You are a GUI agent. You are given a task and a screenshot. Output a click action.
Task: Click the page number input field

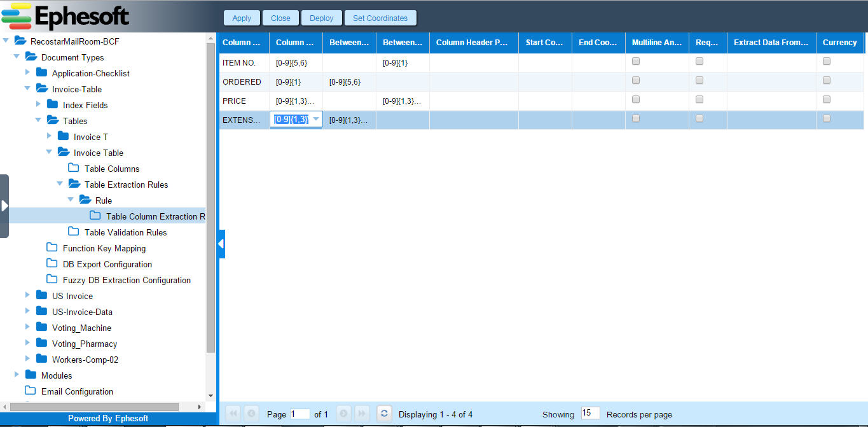300,414
